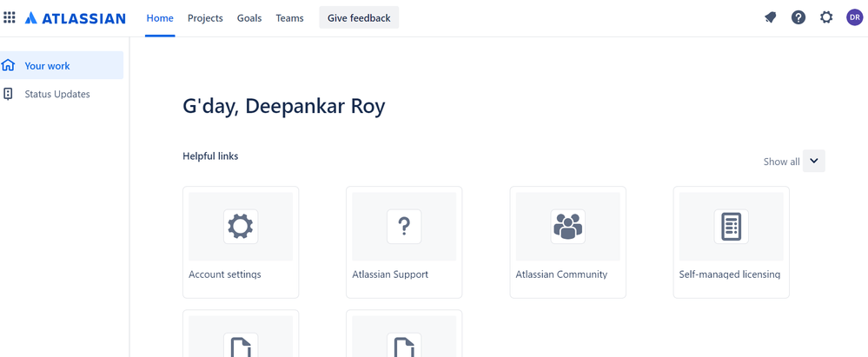
Task: Click the G'day, Deepankar Roy greeting
Action: click(284, 106)
